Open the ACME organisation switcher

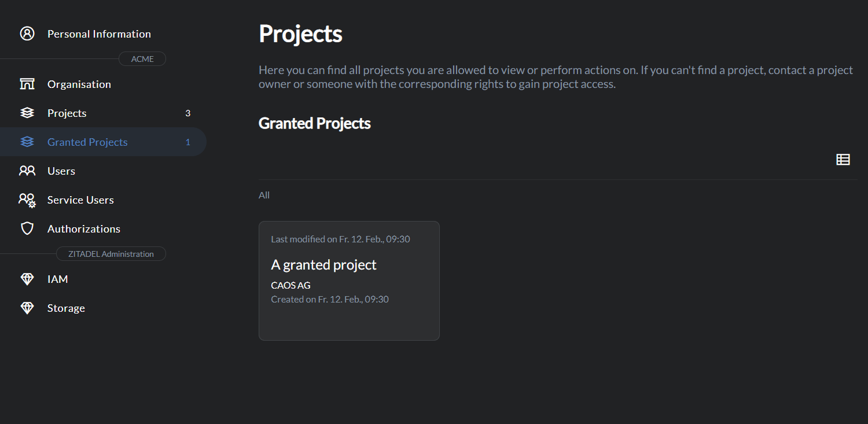tap(142, 58)
